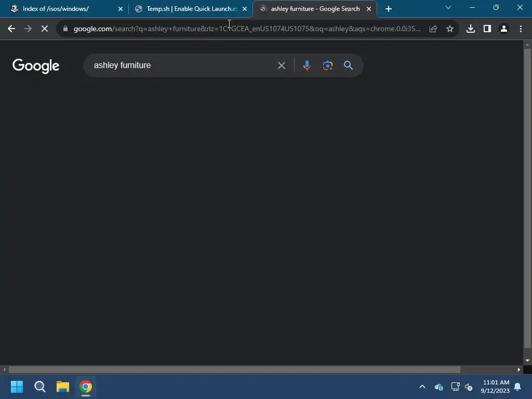This screenshot has height=399, width=532.
Task: Click the scroll-left arrow at the bottom
Action: [4, 369]
